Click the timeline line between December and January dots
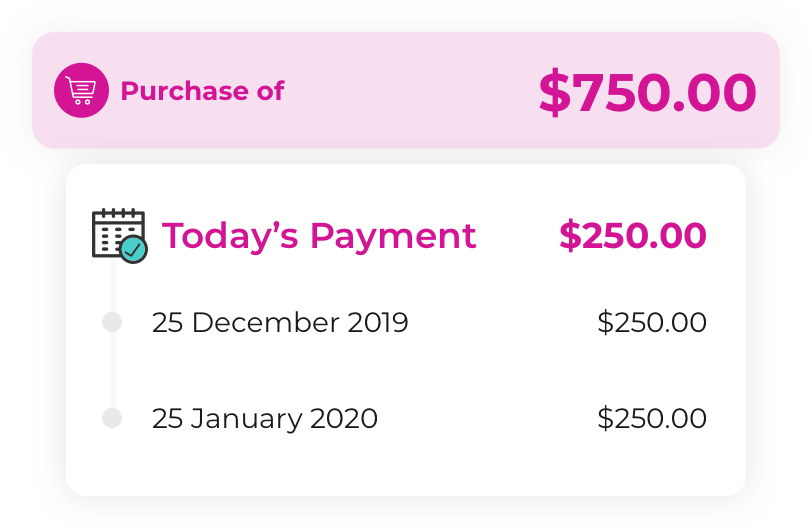Screen dimensions: 812x528 (x=112, y=370)
